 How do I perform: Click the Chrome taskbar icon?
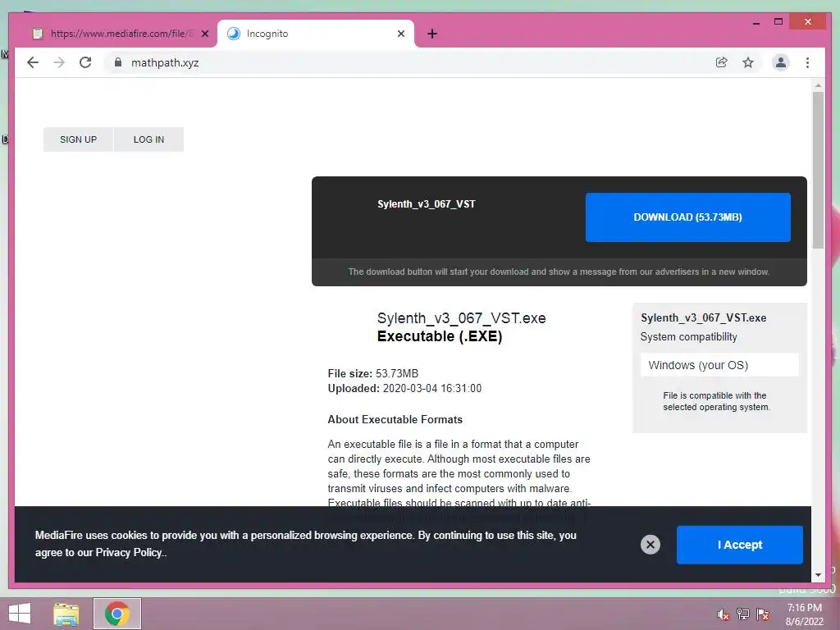116,614
